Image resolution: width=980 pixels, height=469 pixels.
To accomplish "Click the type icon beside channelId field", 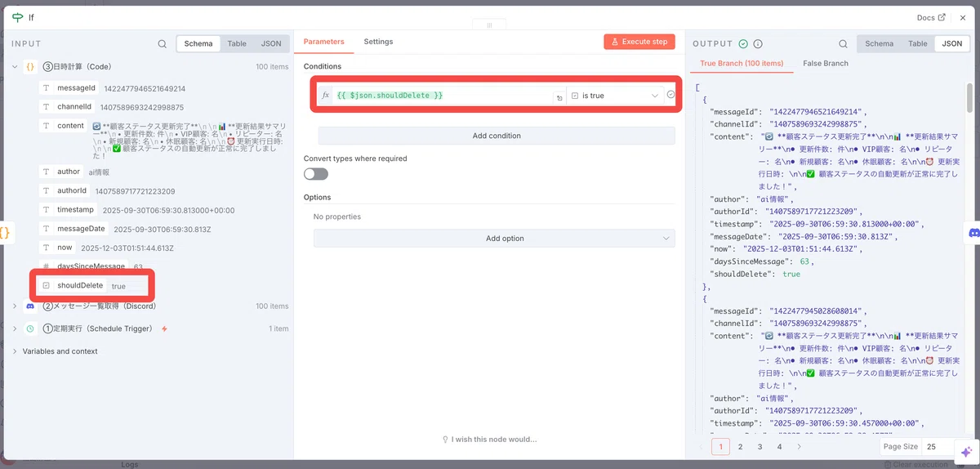I will click(46, 107).
